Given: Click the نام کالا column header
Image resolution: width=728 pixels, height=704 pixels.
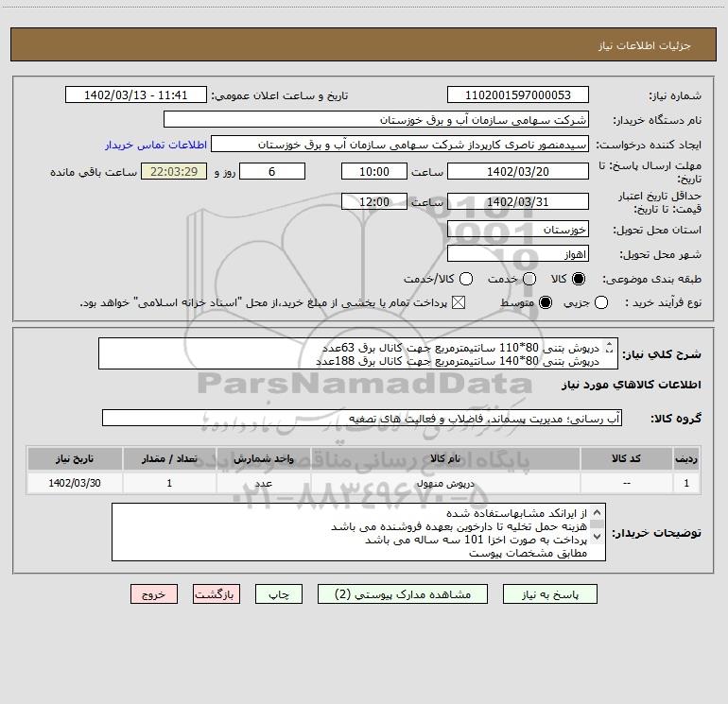Looking at the screenshot, I should coord(444,458).
